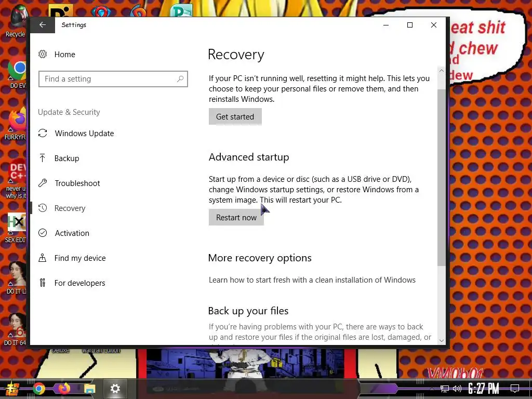This screenshot has width=532, height=399.
Task: Open the Action Center notification icon
Action: [515, 389]
